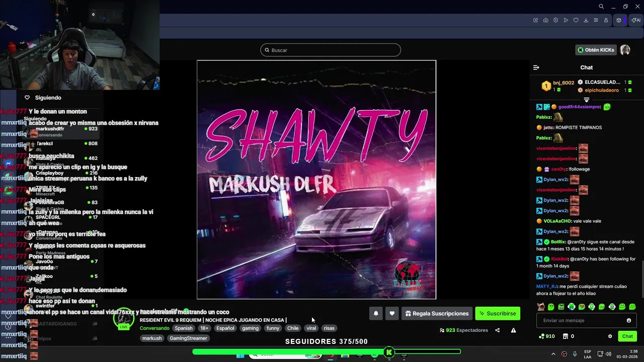Open the gift shop icon showing 0
This screenshot has width=644, height=362.
point(568,336)
